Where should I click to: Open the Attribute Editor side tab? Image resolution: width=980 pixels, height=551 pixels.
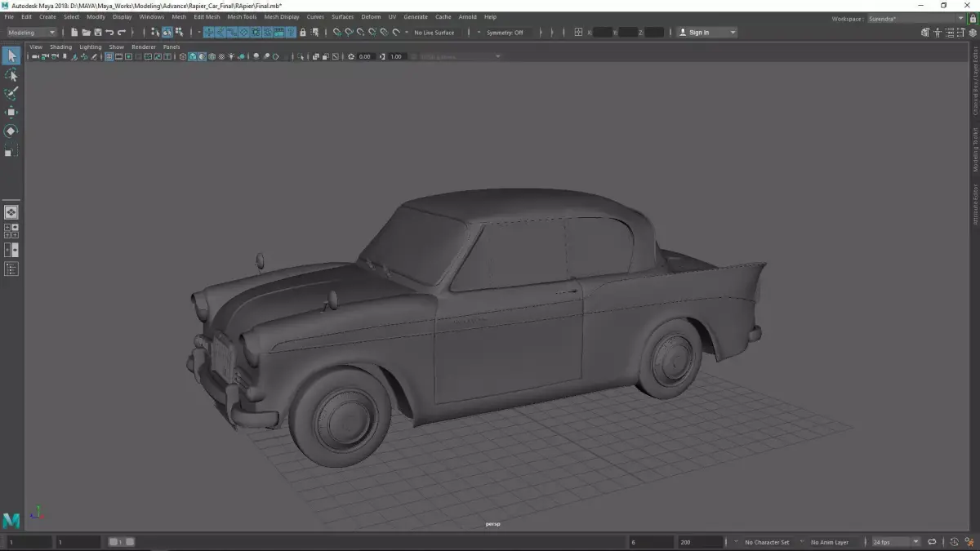click(x=974, y=204)
